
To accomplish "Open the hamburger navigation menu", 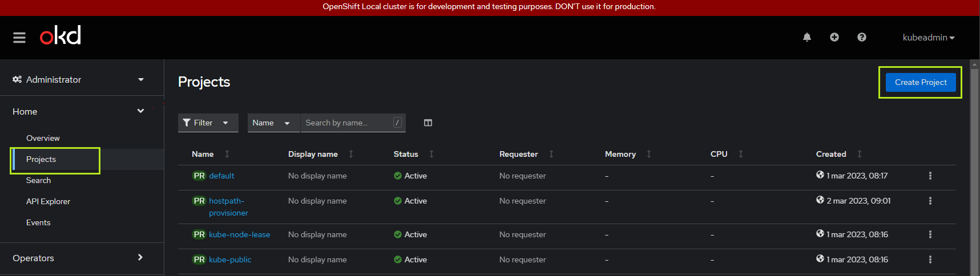I will coord(19,38).
